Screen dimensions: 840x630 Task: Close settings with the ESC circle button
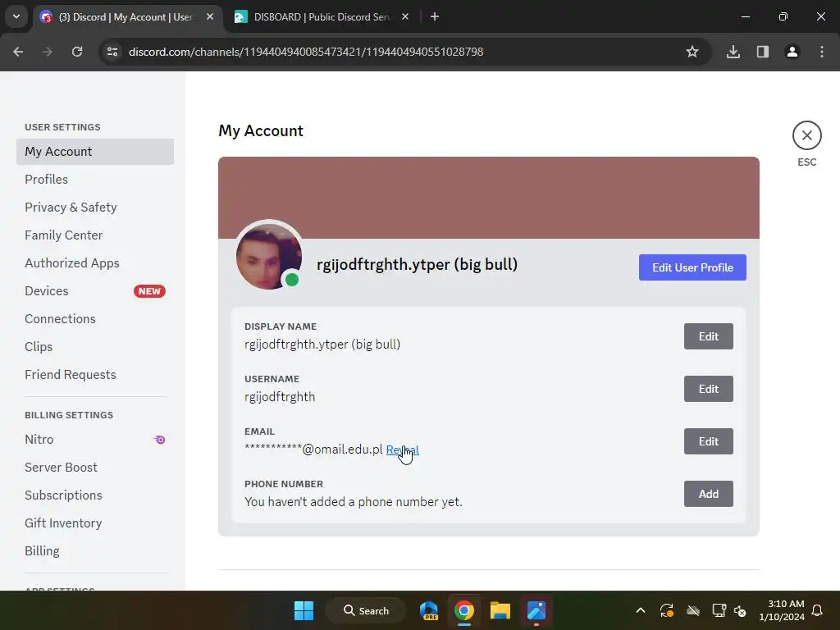806,135
